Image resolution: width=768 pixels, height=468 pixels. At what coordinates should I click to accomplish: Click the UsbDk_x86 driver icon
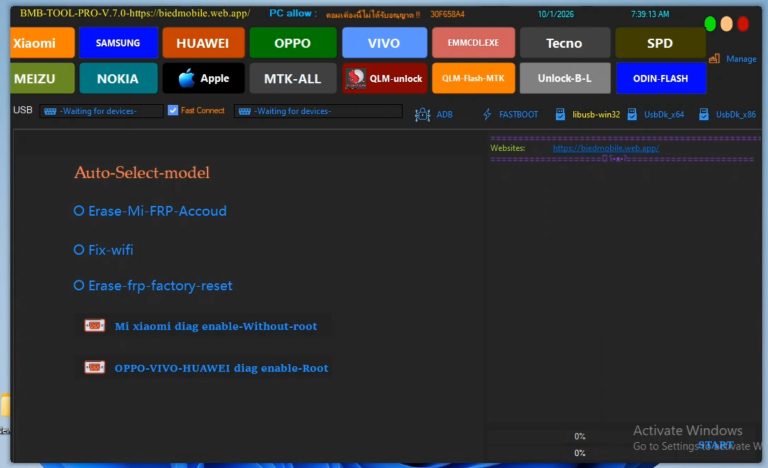pyautogui.click(x=704, y=115)
